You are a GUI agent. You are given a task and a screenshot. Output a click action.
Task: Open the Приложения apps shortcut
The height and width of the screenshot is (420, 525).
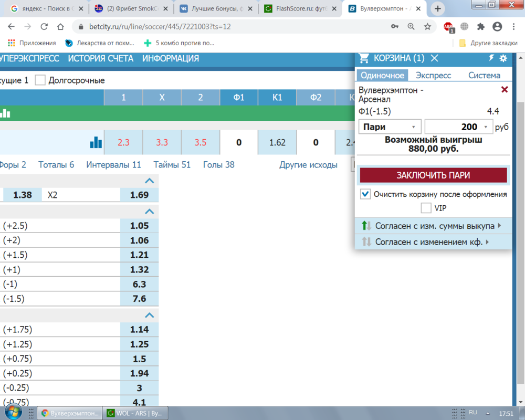[31, 43]
